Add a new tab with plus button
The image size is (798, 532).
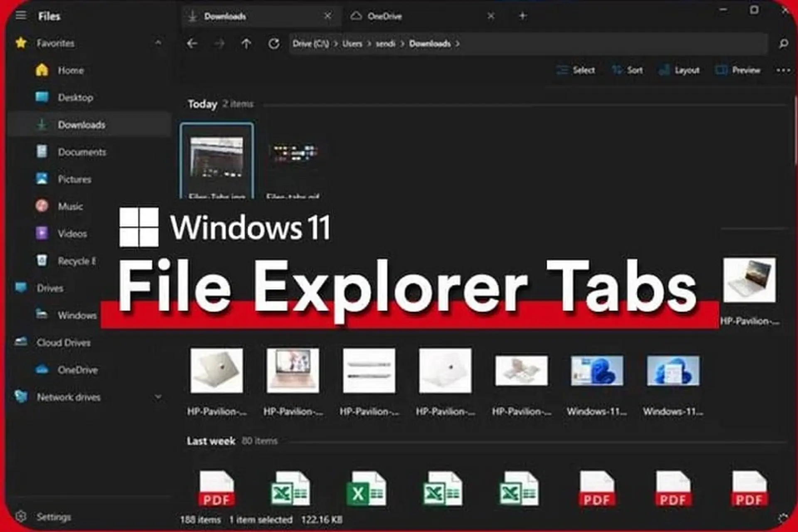[x=523, y=16]
